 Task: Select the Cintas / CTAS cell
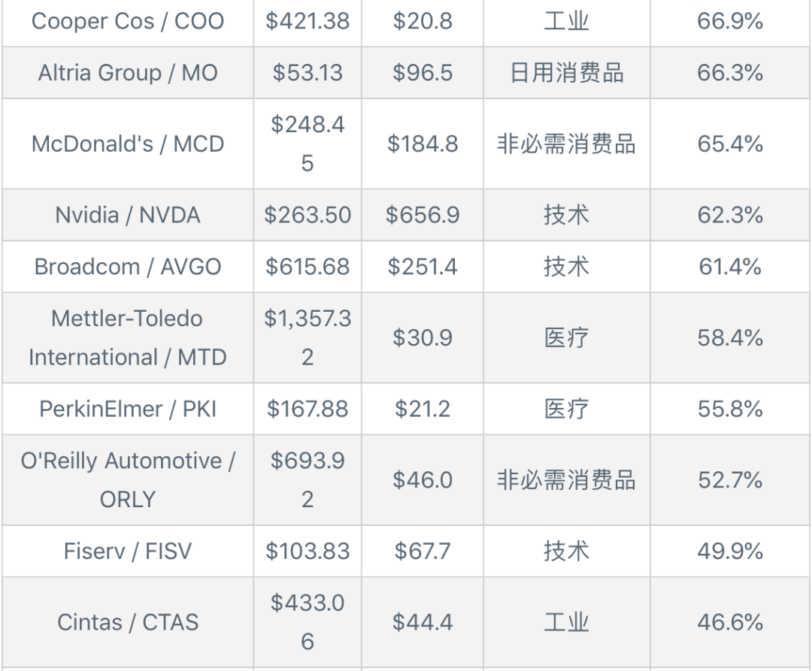(127, 622)
